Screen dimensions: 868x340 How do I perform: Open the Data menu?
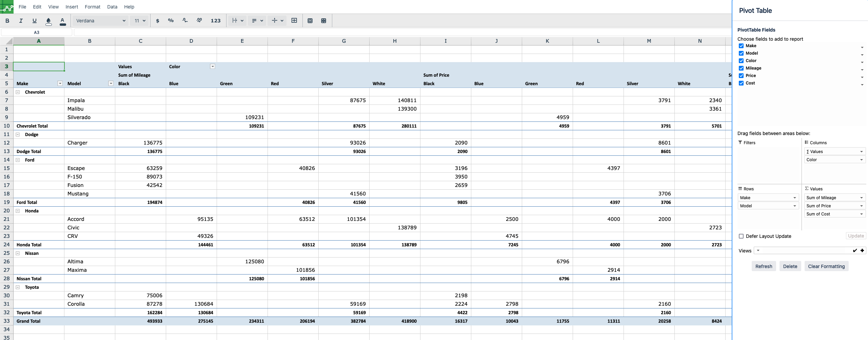tap(112, 7)
